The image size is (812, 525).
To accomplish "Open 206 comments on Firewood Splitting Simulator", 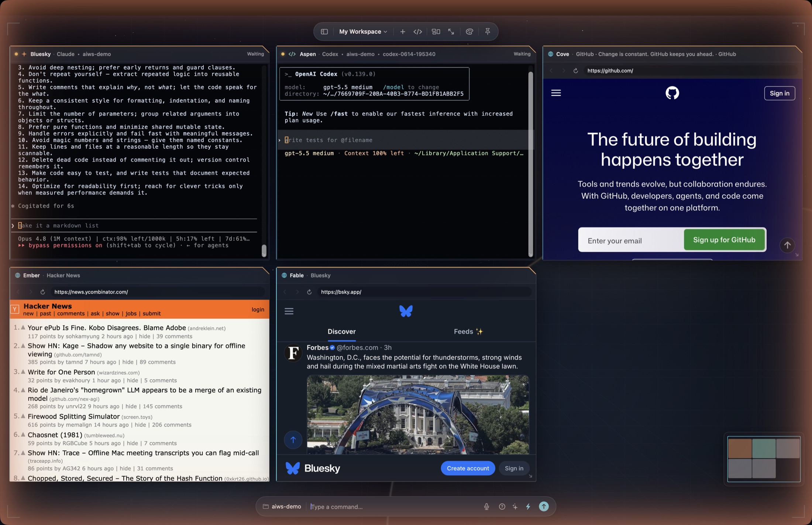I will click(x=172, y=425).
